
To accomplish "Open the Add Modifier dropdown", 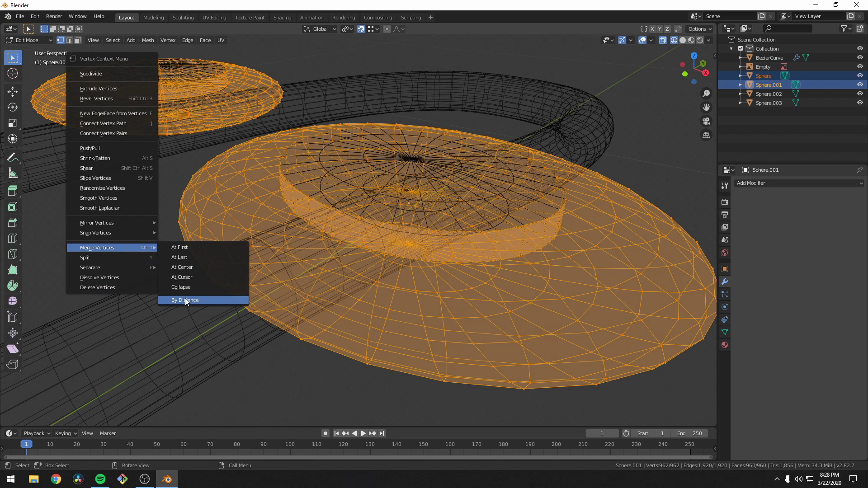I will (798, 183).
